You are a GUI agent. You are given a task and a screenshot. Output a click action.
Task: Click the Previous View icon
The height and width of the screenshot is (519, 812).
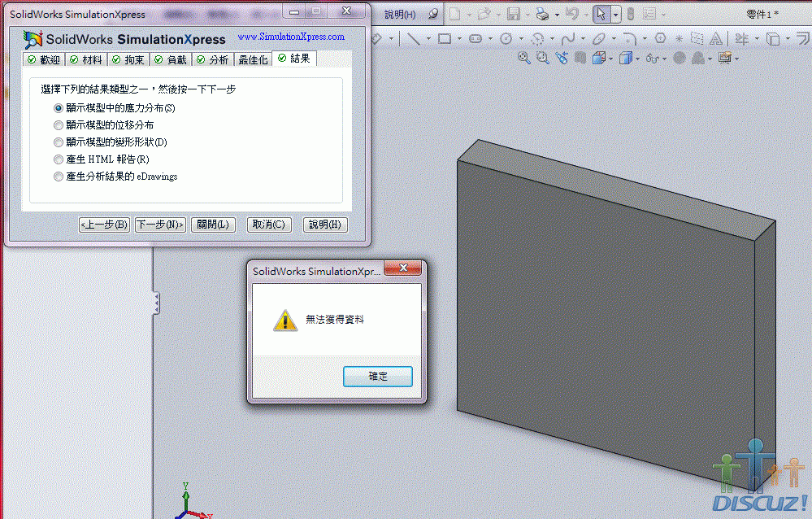(562, 58)
